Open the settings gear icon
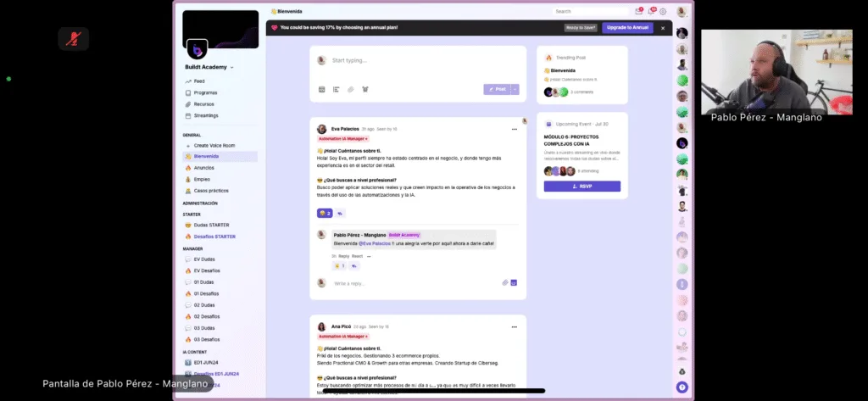Viewport: 868px width, 401px height. (663, 12)
